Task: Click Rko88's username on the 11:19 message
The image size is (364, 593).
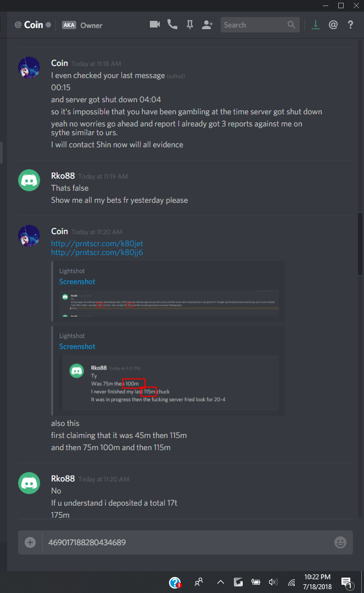Action: click(63, 176)
